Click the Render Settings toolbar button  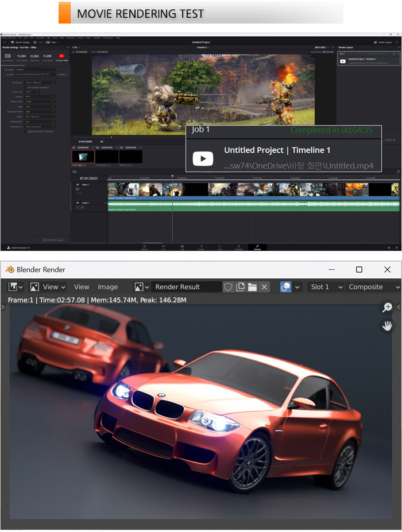20,42
